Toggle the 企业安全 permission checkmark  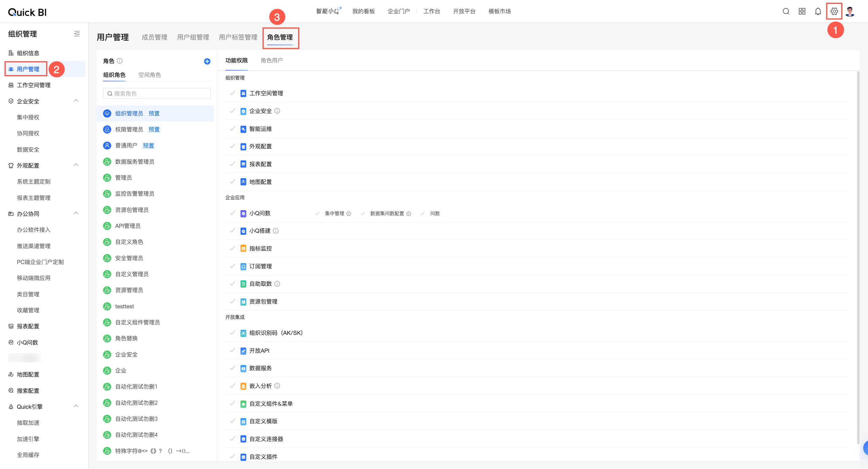[x=232, y=111]
